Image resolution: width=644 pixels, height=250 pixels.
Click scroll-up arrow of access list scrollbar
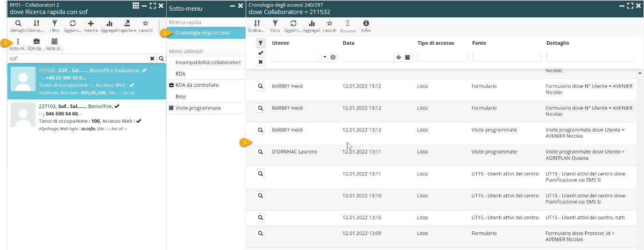point(640,74)
